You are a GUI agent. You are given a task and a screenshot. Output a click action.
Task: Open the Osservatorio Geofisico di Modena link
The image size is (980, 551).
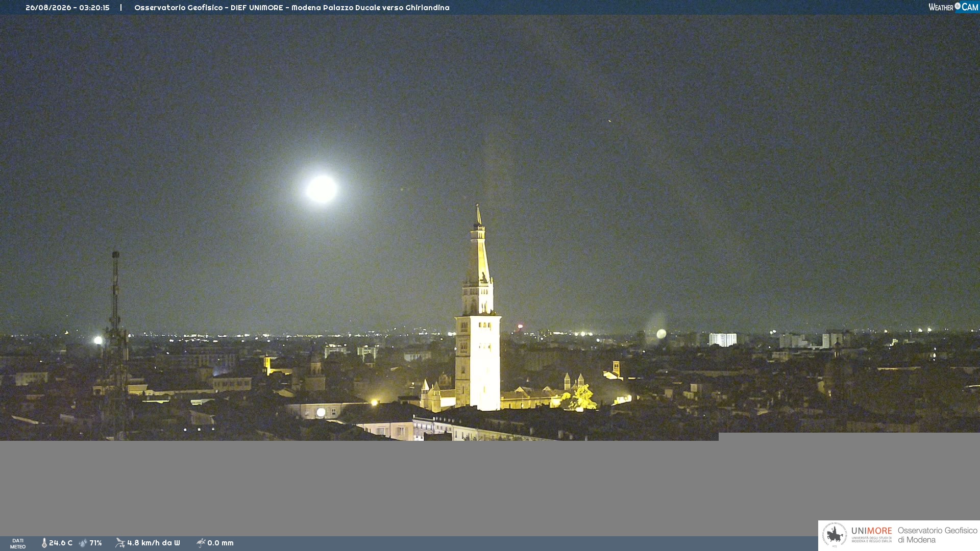click(x=938, y=535)
